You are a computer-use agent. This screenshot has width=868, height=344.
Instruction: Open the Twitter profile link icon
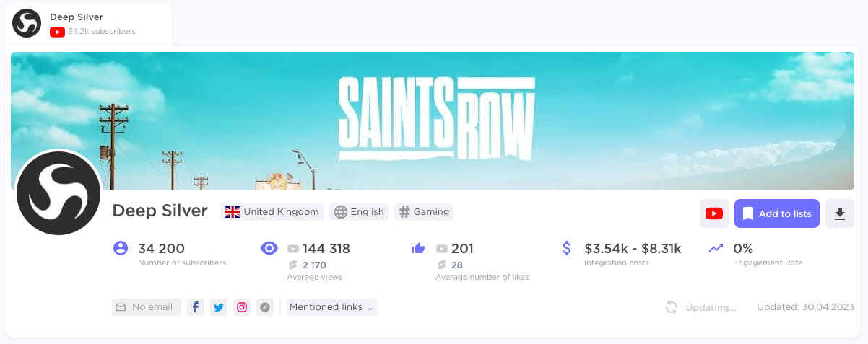tap(219, 307)
